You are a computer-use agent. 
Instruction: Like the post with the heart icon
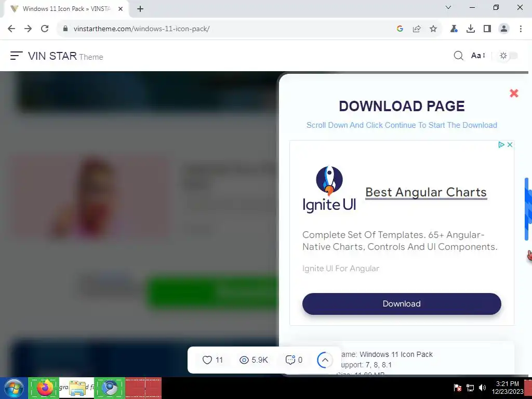207,360
